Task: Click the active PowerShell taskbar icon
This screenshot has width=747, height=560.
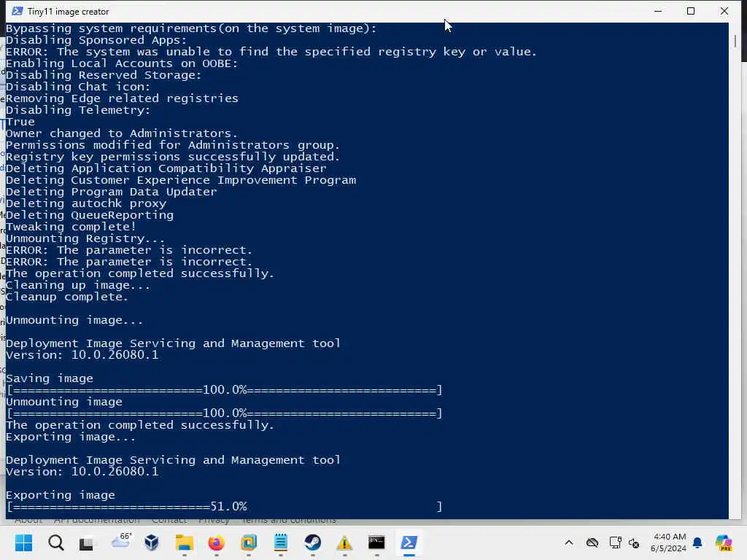Action: click(409, 542)
